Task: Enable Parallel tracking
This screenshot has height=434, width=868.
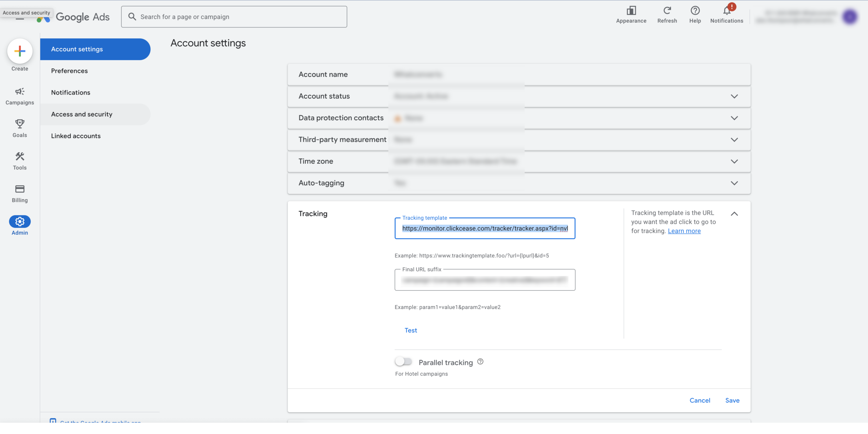Action: (x=403, y=361)
